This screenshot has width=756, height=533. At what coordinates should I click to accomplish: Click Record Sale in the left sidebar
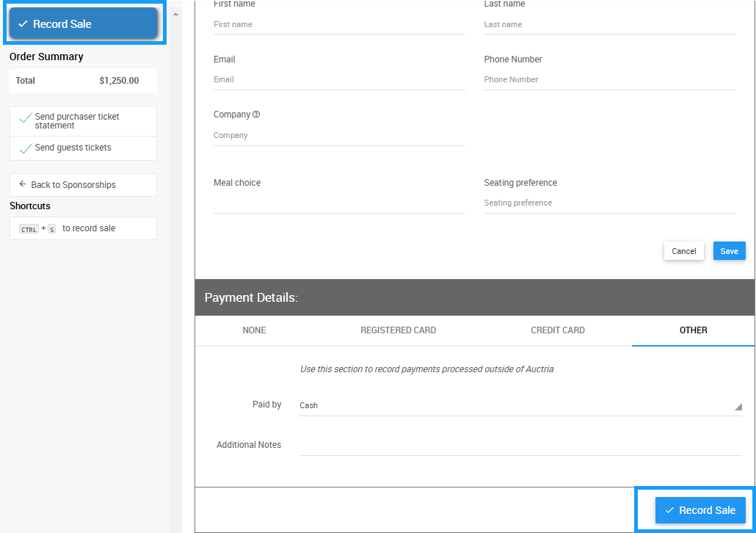(84, 24)
